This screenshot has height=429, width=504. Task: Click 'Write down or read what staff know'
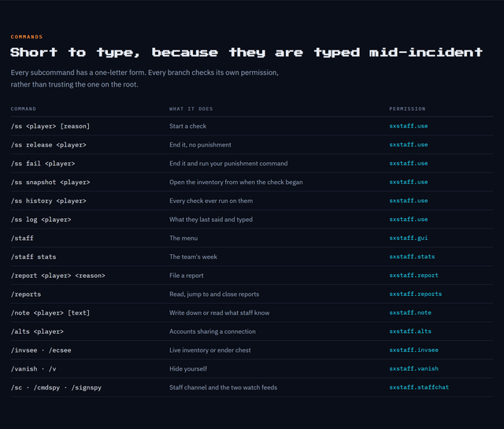[x=220, y=313]
